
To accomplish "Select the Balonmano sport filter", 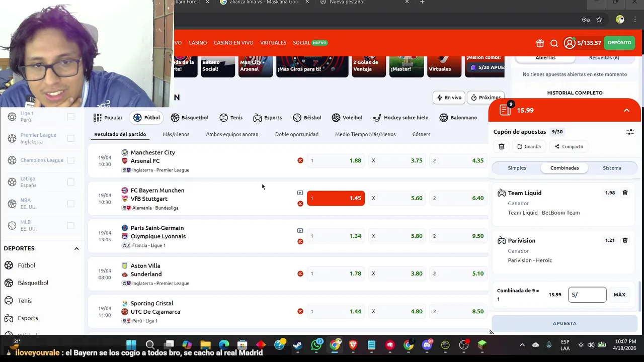I will click(x=458, y=118).
